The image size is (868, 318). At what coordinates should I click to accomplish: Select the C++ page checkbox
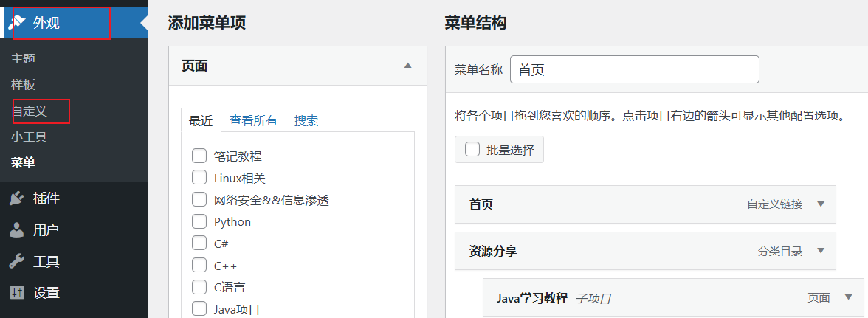click(199, 265)
